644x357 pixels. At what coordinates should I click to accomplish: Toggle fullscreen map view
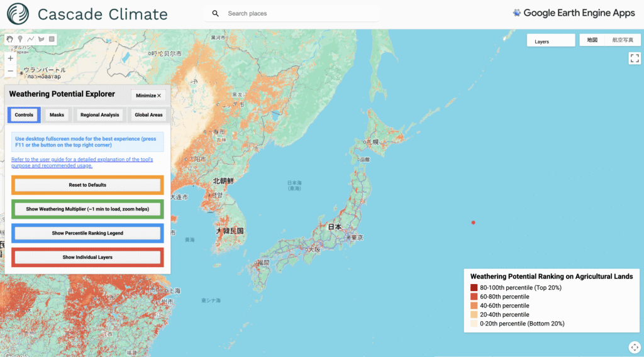(635, 58)
